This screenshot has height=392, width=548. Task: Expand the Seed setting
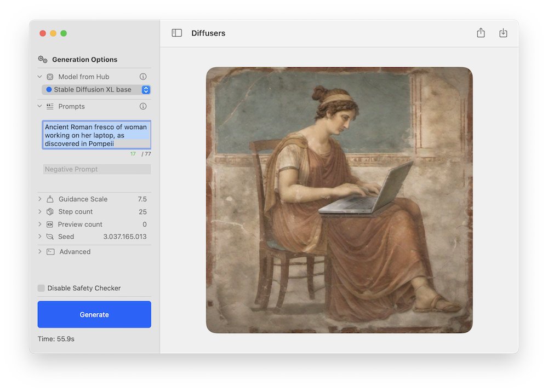[40, 237]
